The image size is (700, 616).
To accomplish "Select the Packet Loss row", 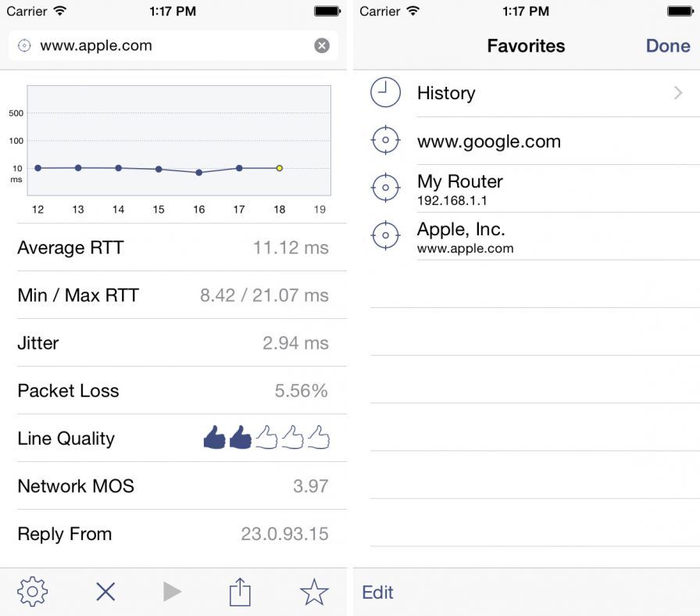I will [x=173, y=391].
